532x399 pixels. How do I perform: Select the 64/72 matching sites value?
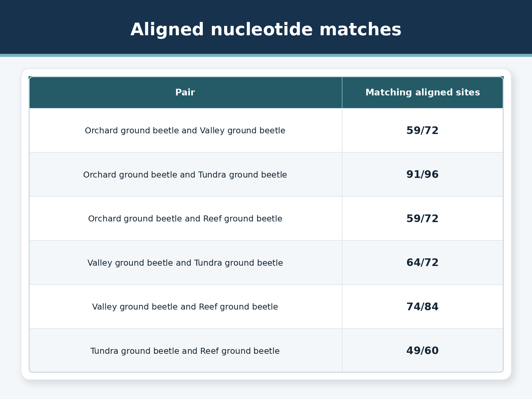[x=423, y=263]
